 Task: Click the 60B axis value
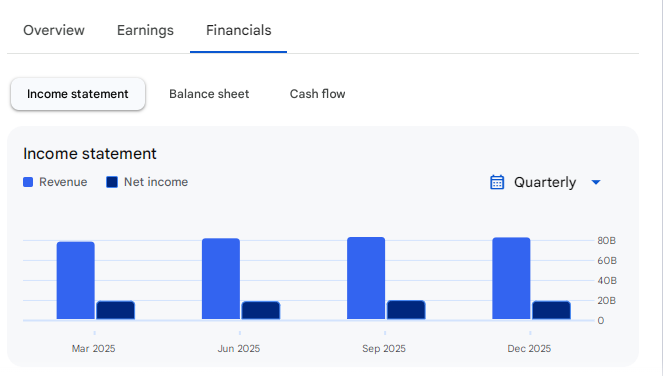[x=607, y=261]
